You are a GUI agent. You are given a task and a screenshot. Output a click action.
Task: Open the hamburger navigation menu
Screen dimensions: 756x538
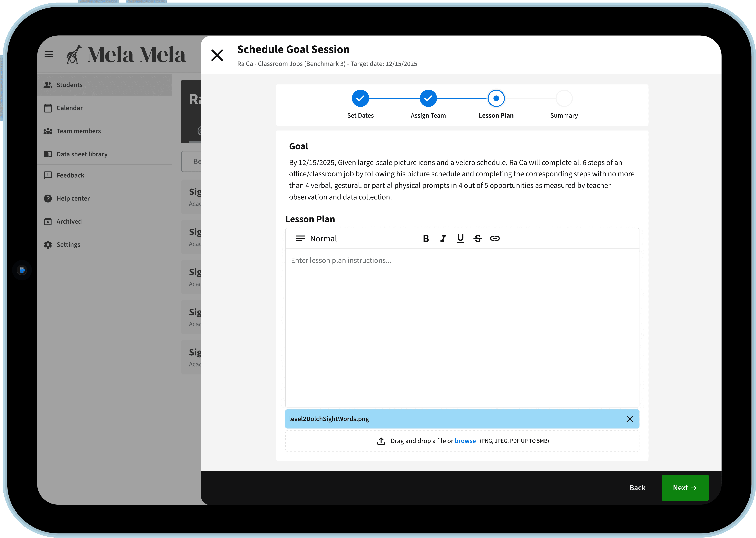(49, 54)
